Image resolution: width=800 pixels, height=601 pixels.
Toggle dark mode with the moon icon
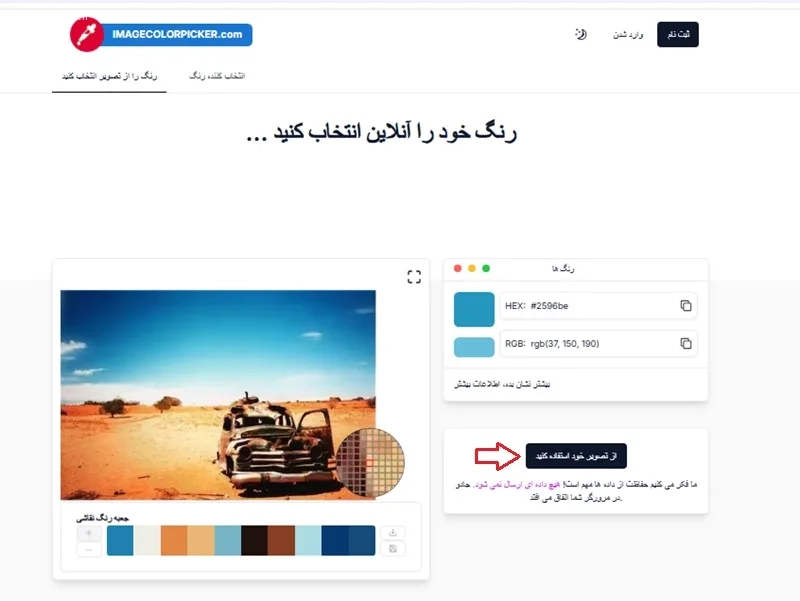(x=580, y=34)
